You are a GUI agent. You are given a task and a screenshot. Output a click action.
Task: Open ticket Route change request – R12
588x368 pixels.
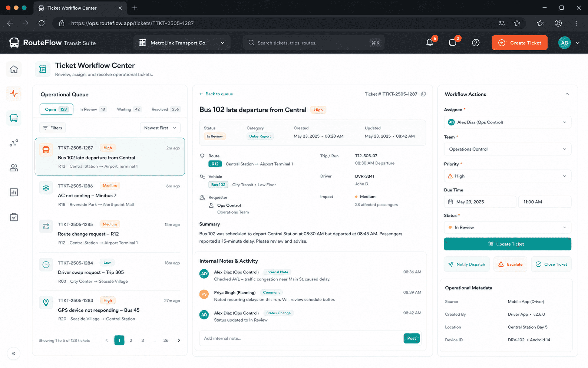(110, 233)
